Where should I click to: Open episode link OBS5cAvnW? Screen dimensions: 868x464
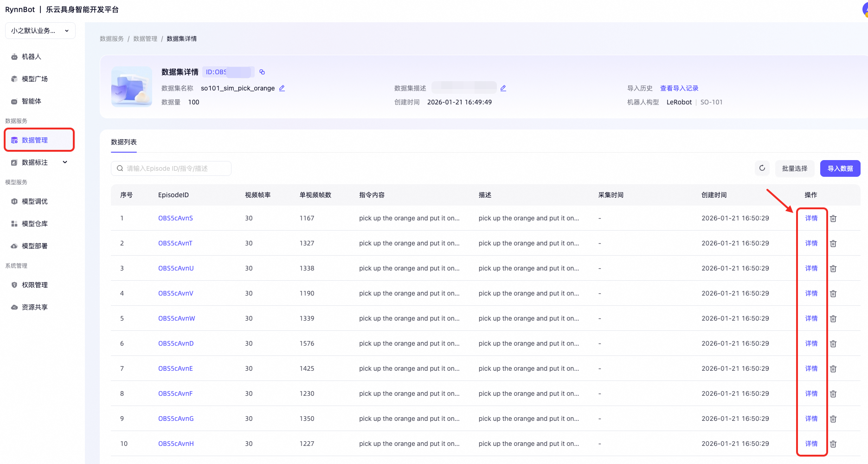click(x=177, y=318)
